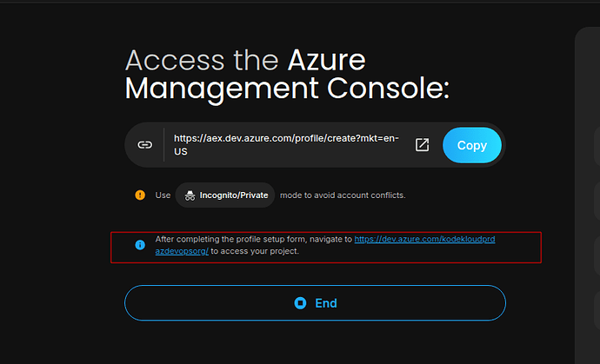Click the incognito spy icon in the chip
The width and height of the screenshot is (600, 364).
[x=190, y=195]
